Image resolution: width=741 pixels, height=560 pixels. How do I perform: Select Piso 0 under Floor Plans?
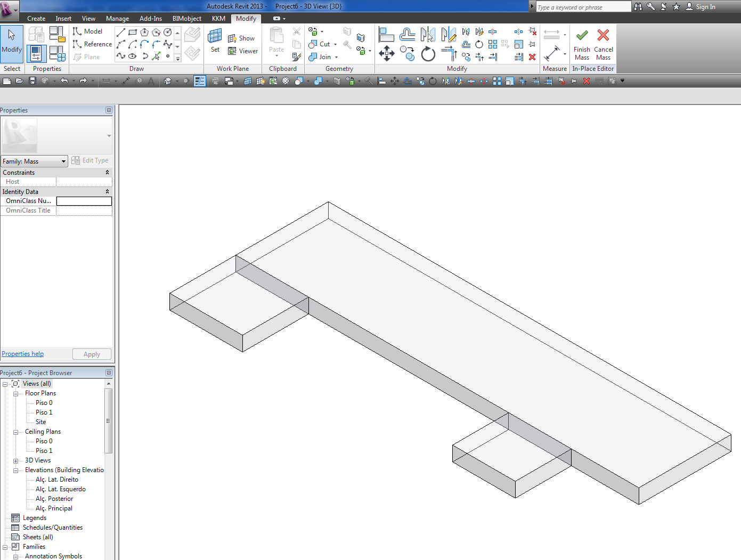[44, 403]
